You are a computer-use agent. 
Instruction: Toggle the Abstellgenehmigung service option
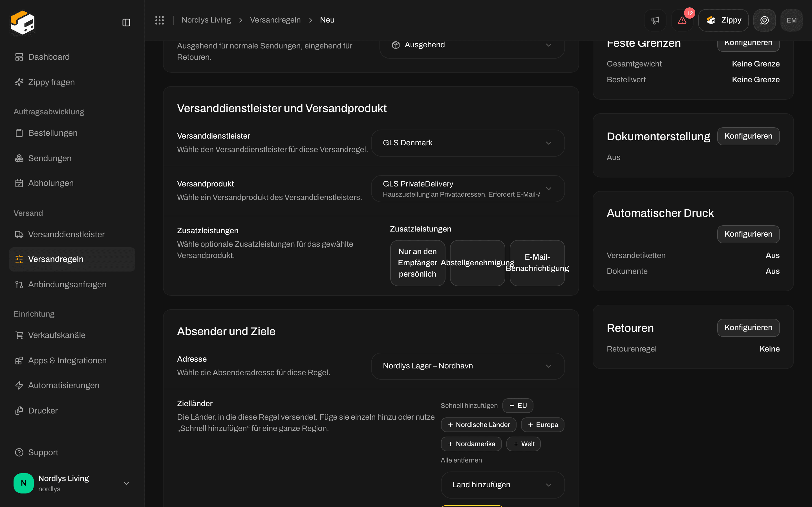(x=477, y=263)
